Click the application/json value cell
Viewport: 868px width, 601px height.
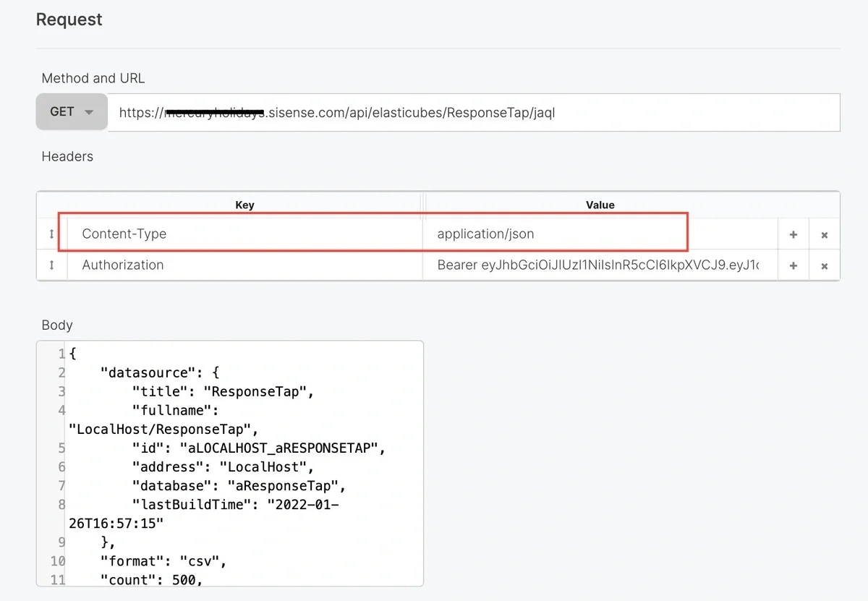pyautogui.click(x=600, y=234)
